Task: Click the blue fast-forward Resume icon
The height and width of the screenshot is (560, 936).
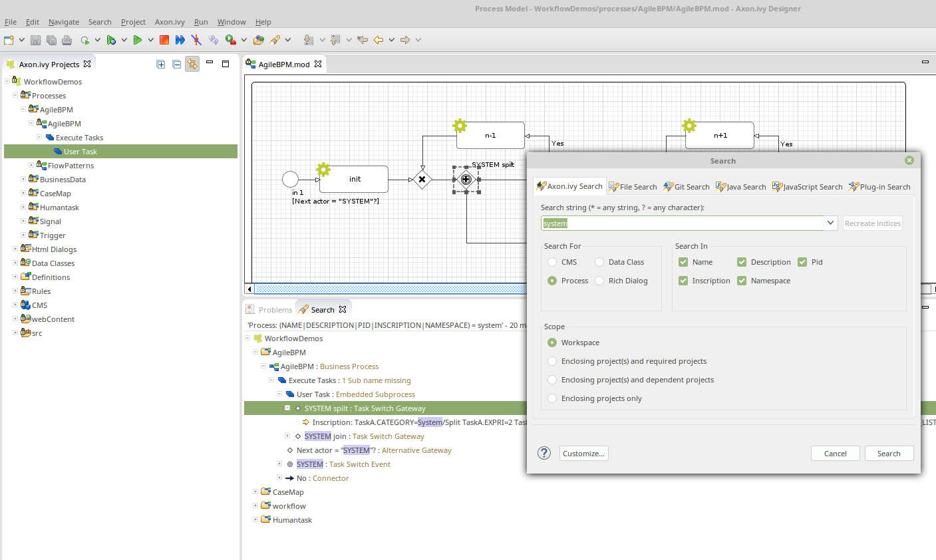Action: [x=180, y=40]
